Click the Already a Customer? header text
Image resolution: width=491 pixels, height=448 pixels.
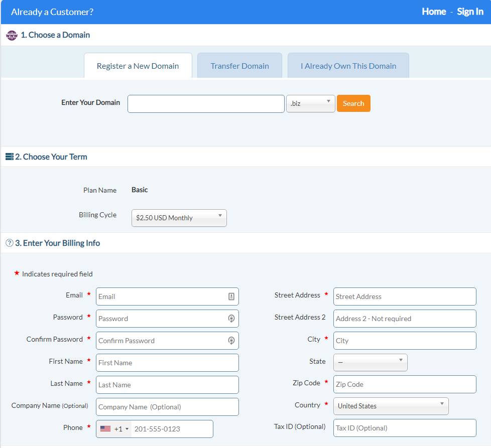pos(52,12)
